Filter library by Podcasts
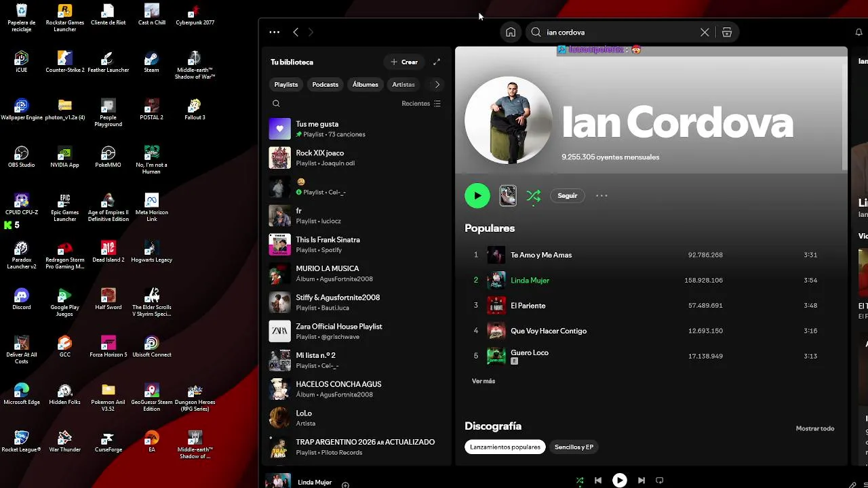This screenshot has height=488, width=868. 325,85
